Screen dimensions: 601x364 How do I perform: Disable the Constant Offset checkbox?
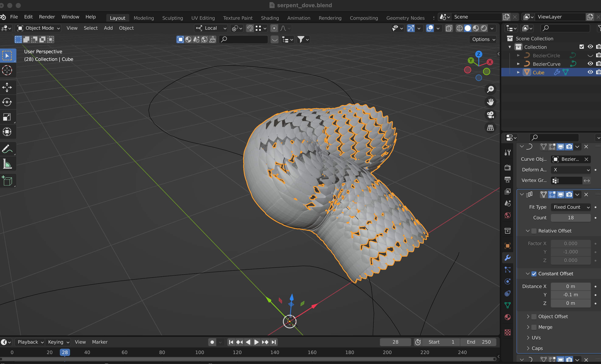click(x=534, y=274)
